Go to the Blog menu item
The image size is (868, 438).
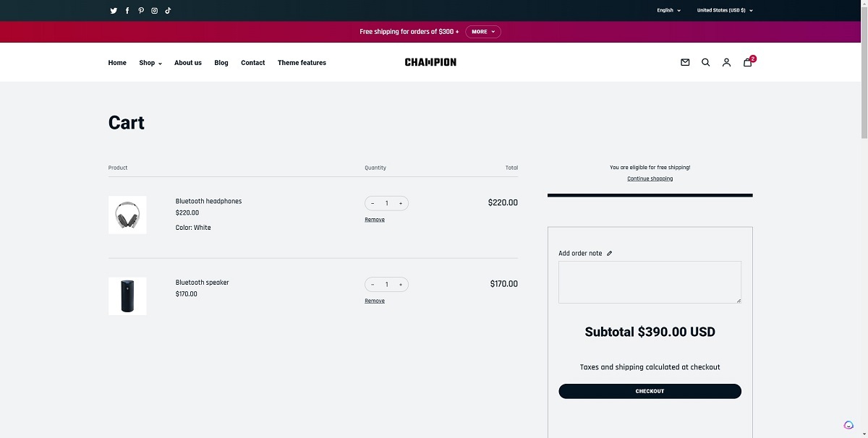[221, 63]
